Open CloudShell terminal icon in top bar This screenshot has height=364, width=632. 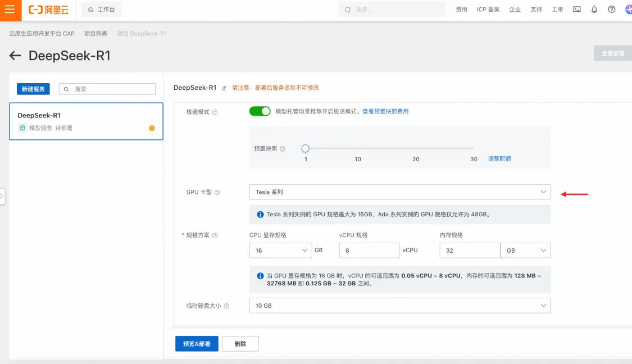pos(576,9)
